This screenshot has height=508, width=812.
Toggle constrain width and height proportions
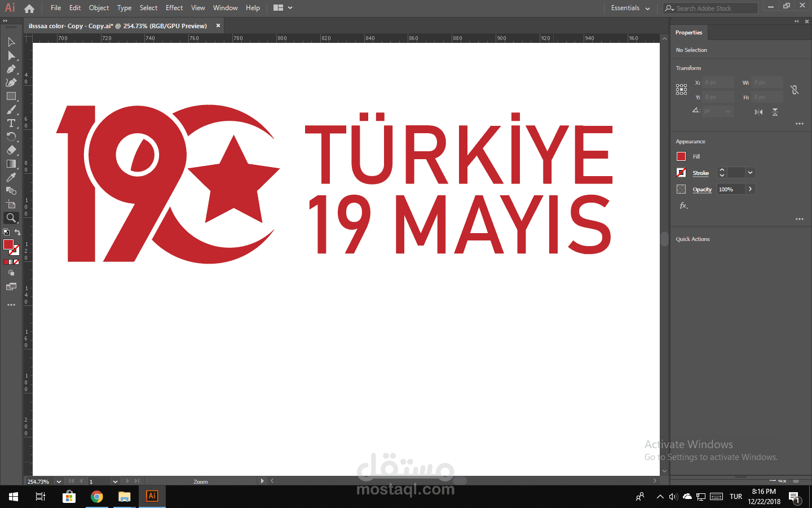(x=795, y=90)
